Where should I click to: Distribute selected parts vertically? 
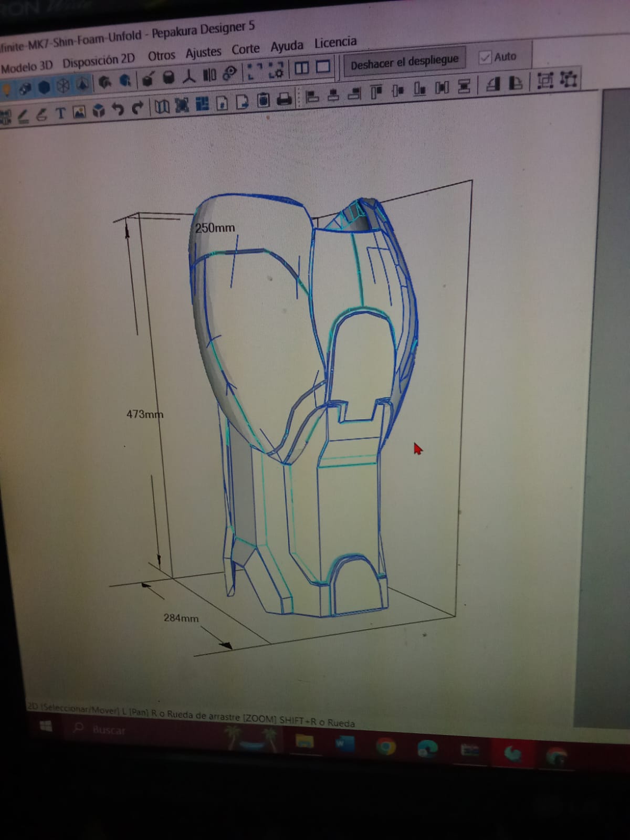click(464, 86)
